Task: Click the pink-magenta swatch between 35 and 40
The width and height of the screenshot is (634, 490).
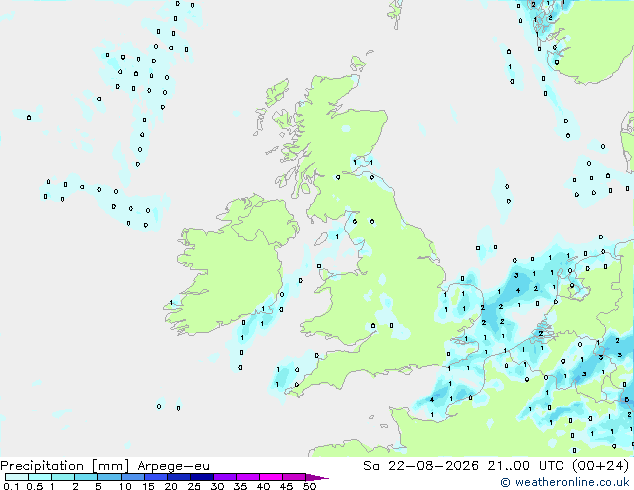Action: [x=248, y=477]
